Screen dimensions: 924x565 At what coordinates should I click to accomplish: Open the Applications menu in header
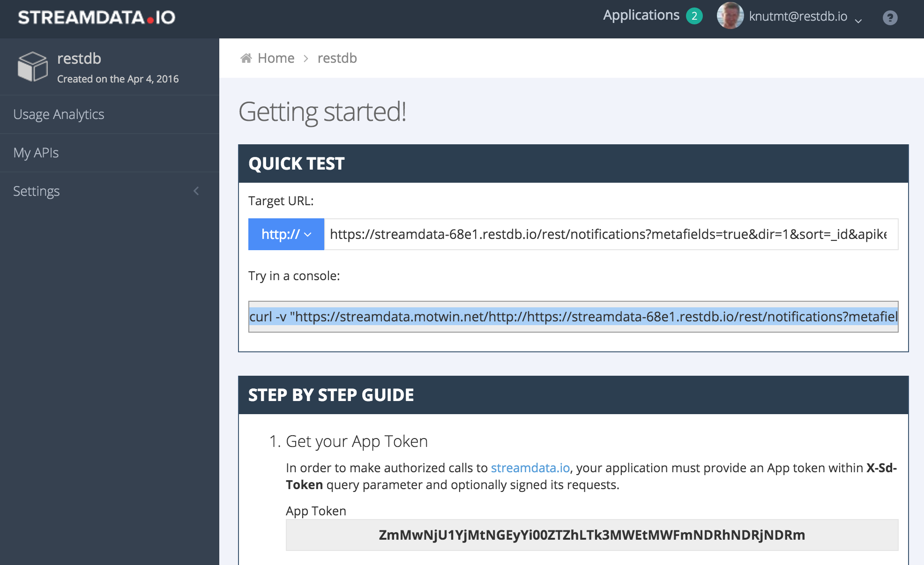coord(641,15)
